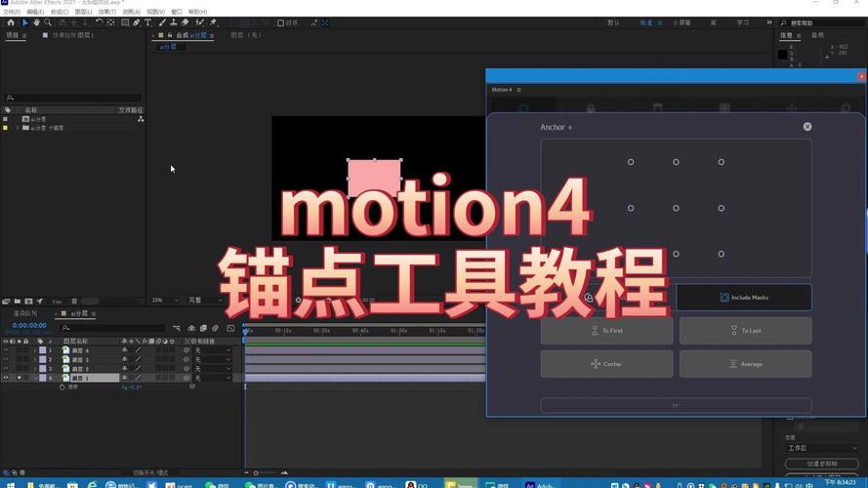
Task: Select the Rectangle shape tool
Action: coord(125,22)
